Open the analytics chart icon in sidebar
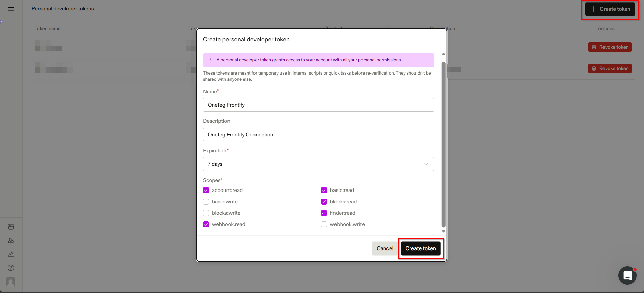This screenshot has height=293, width=644. pos(11,254)
